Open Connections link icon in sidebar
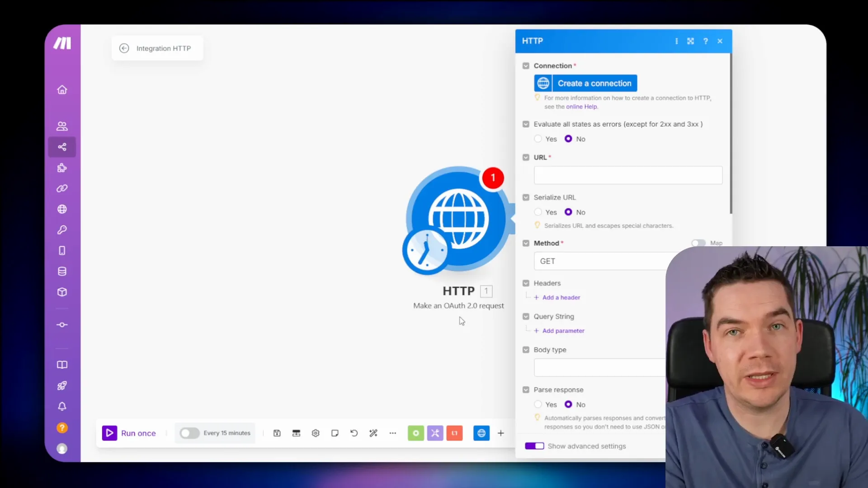 (x=62, y=188)
